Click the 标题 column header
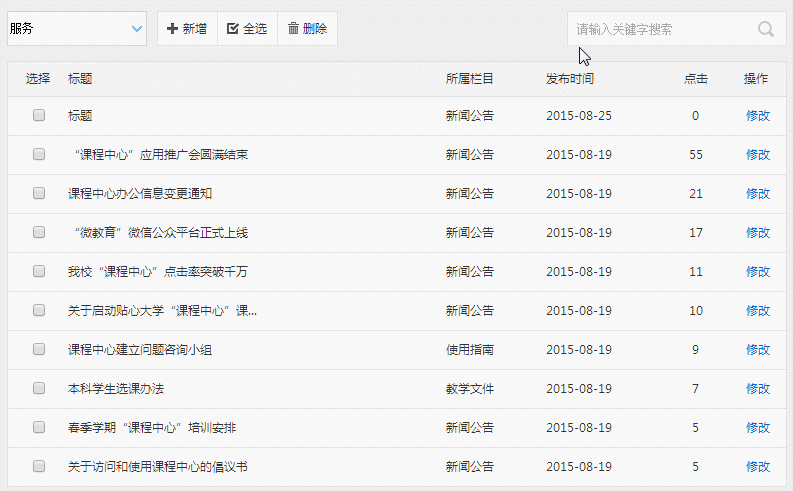The width and height of the screenshot is (793, 491). (x=80, y=79)
